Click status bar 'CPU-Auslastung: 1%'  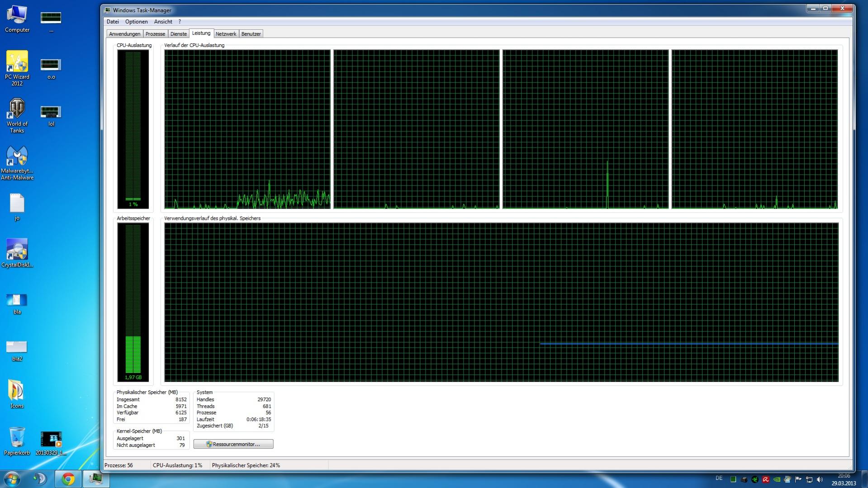click(x=177, y=465)
